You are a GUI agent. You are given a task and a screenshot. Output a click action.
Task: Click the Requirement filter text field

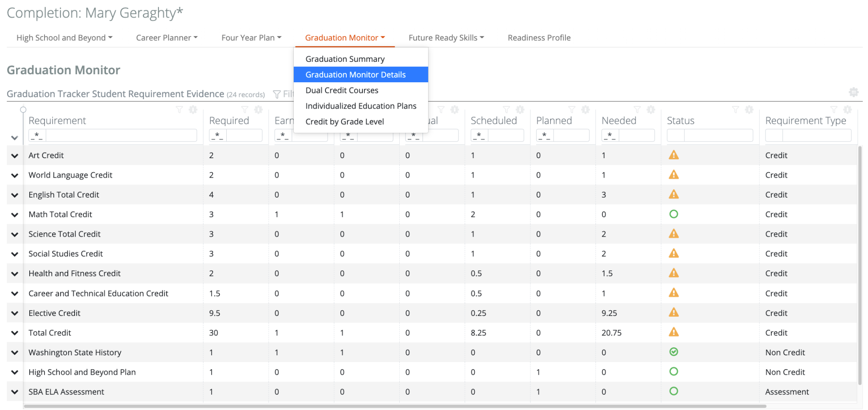(x=121, y=135)
